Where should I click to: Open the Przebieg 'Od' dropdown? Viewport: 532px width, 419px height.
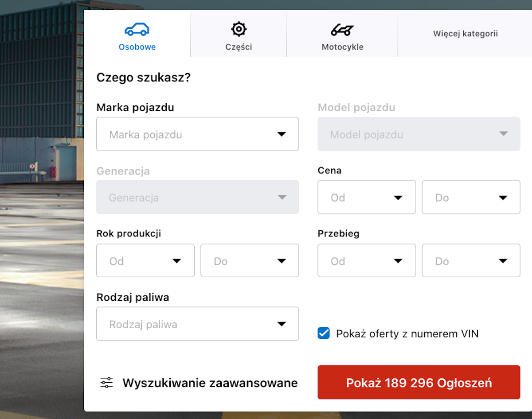point(367,260)
